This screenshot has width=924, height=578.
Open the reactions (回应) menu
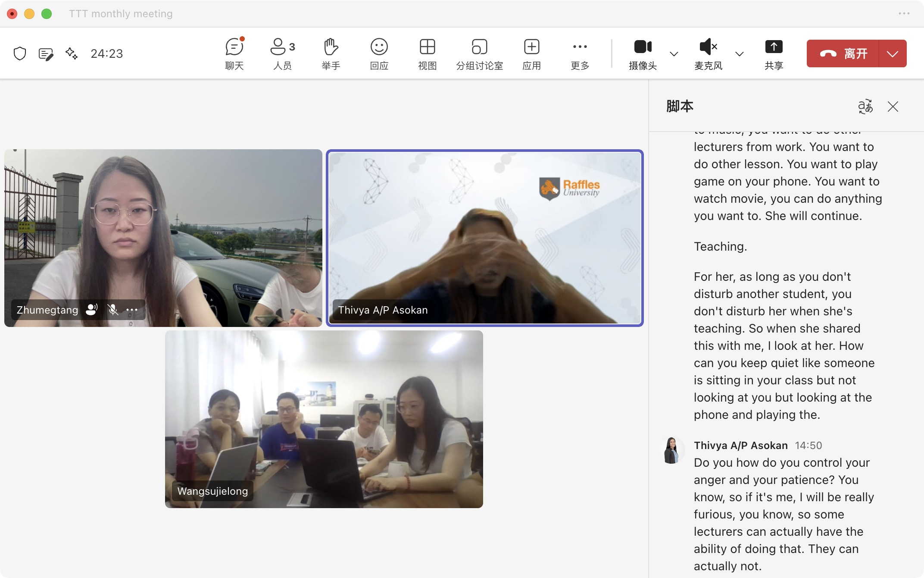click(379, 53)
